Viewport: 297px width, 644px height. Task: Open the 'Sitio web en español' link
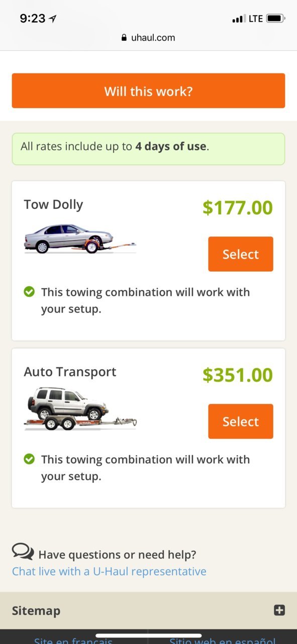click(x=222, y=640)
